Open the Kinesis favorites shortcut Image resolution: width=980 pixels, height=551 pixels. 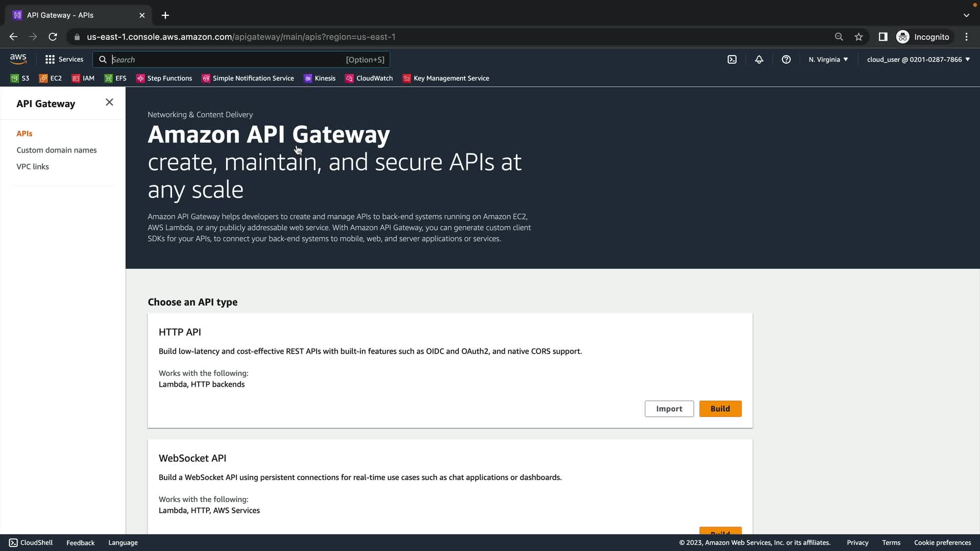[320, 78]
